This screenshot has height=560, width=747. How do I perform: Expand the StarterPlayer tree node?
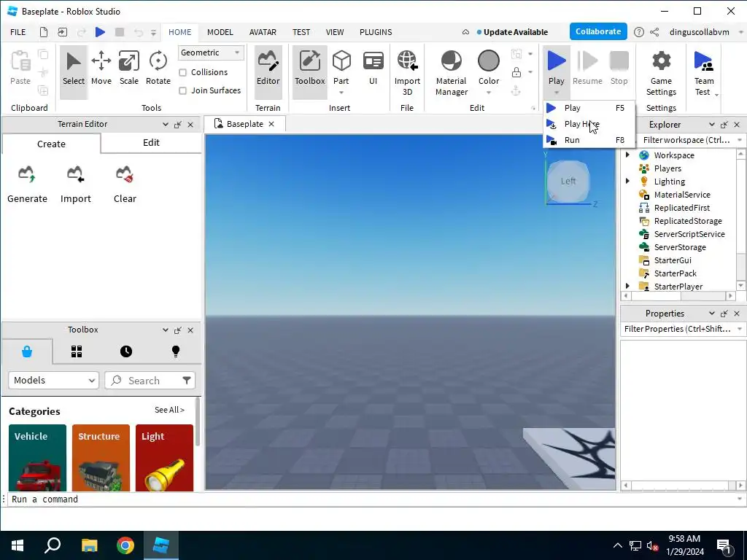[627, 286]
